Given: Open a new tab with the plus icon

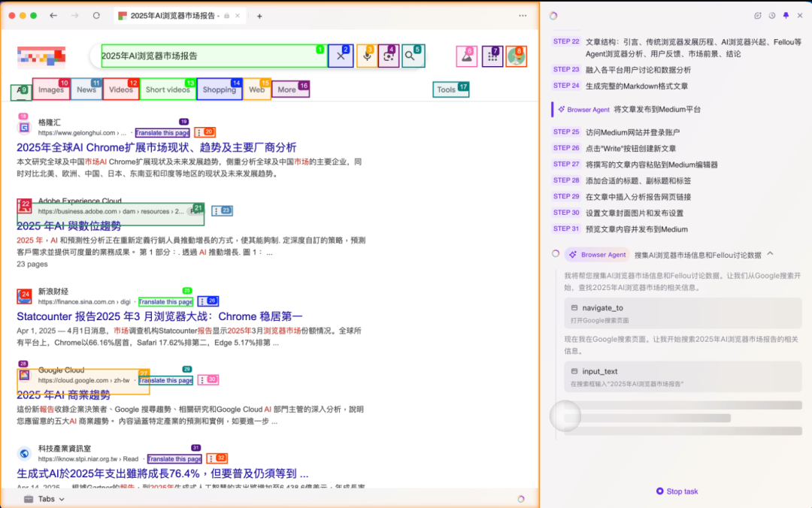Looking at the screenshot, I should 259,16.
